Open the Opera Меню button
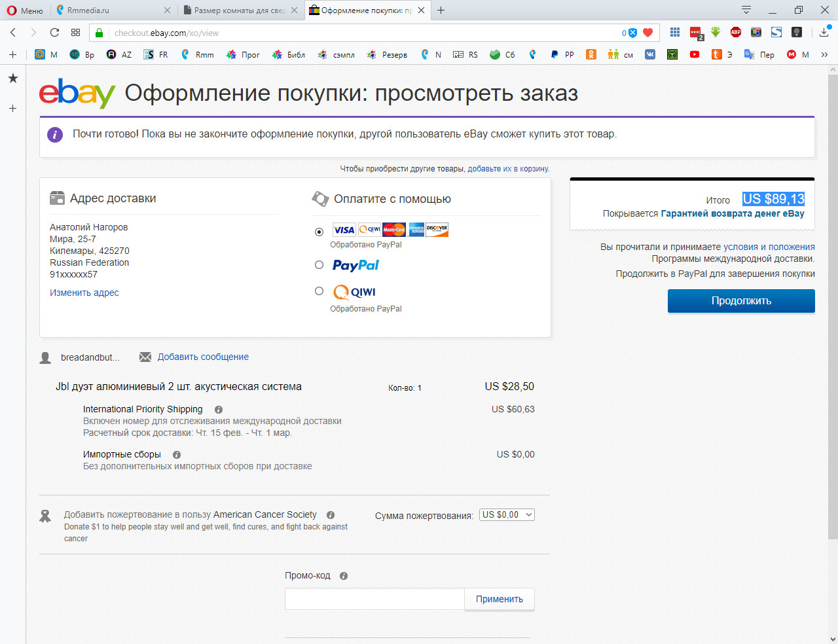The width and height of the screenshot is (838, 644). [25, 10]
